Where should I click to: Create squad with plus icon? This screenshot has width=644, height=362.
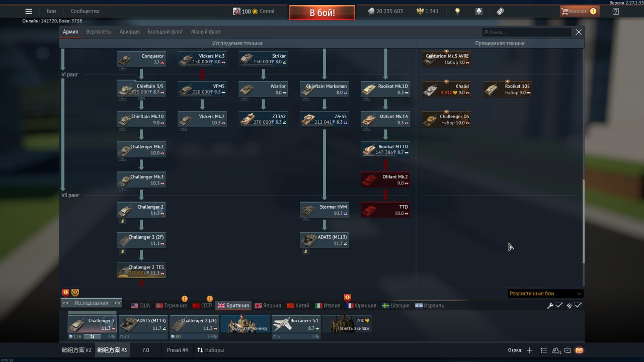click(x=529, y=350)
